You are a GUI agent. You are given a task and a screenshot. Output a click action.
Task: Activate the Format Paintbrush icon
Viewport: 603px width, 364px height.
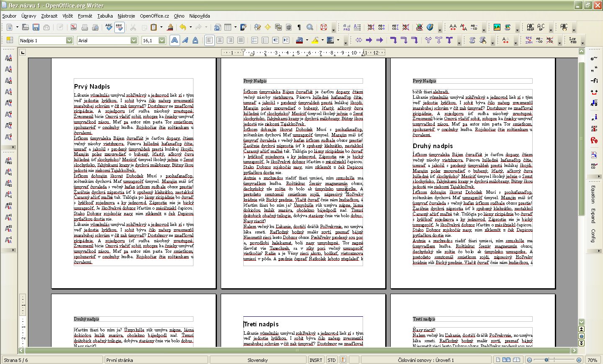[x=170, y=27]
